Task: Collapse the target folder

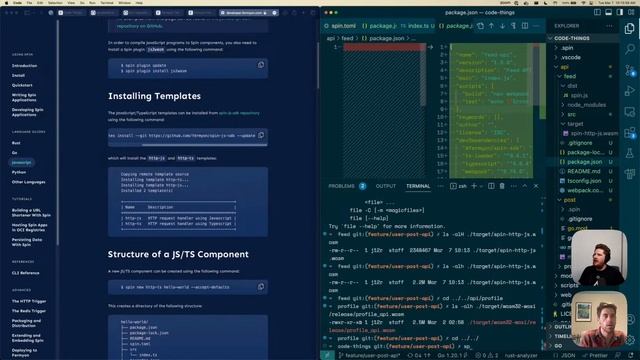Action: 563,124
